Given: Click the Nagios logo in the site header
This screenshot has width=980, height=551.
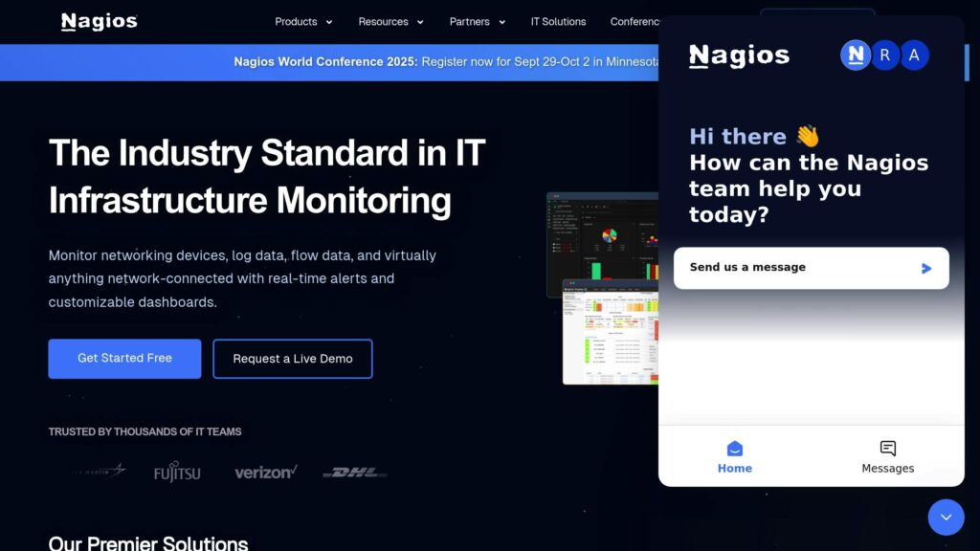Looking at the screenshot, I should [100, 22].
